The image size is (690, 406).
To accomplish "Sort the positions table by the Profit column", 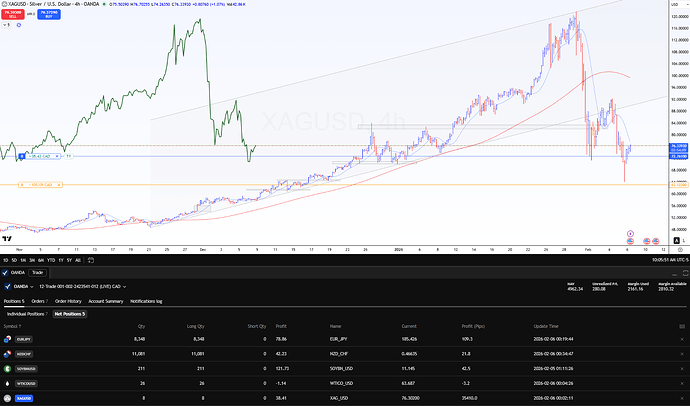I will coord(281,326).
